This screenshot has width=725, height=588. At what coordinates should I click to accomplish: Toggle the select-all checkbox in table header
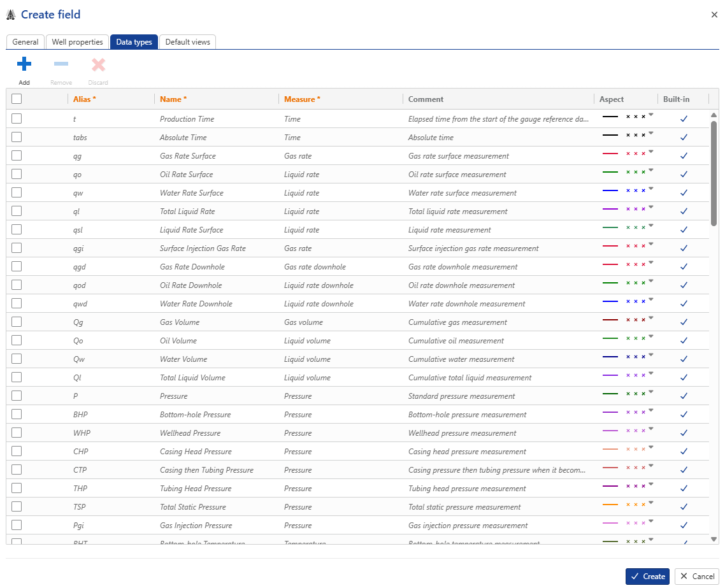[17, 99]
